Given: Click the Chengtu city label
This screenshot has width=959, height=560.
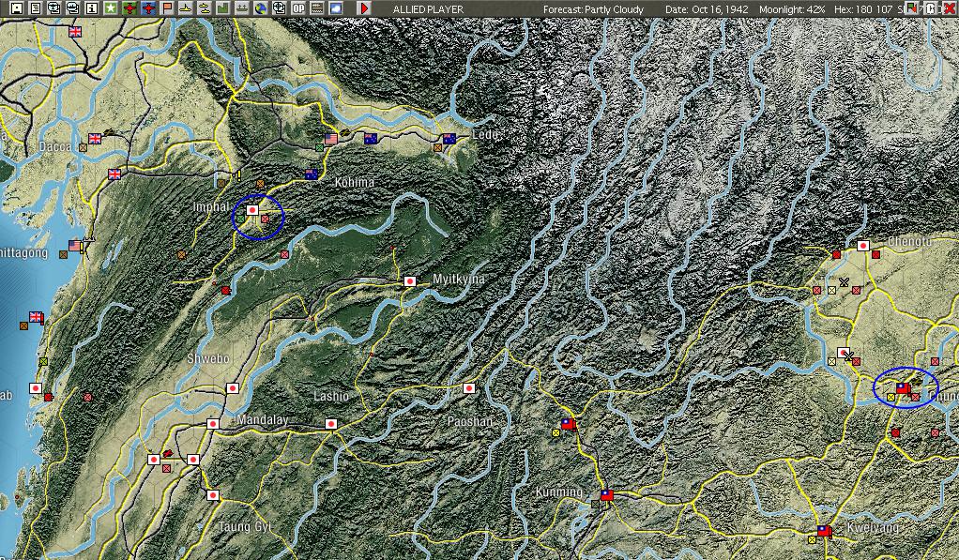Looking at the screenshot, I should pyautogui.click(x=909, y=242).
